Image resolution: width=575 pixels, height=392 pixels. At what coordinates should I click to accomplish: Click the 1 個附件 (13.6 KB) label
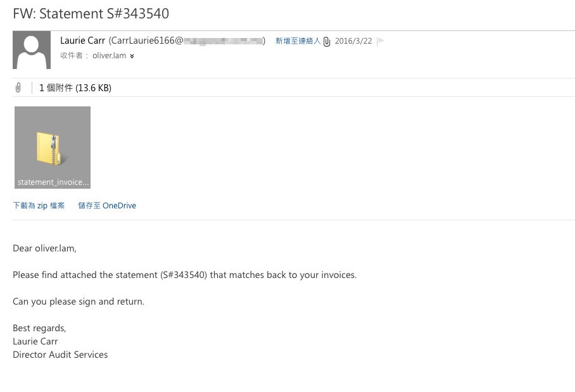click(75, 87)
